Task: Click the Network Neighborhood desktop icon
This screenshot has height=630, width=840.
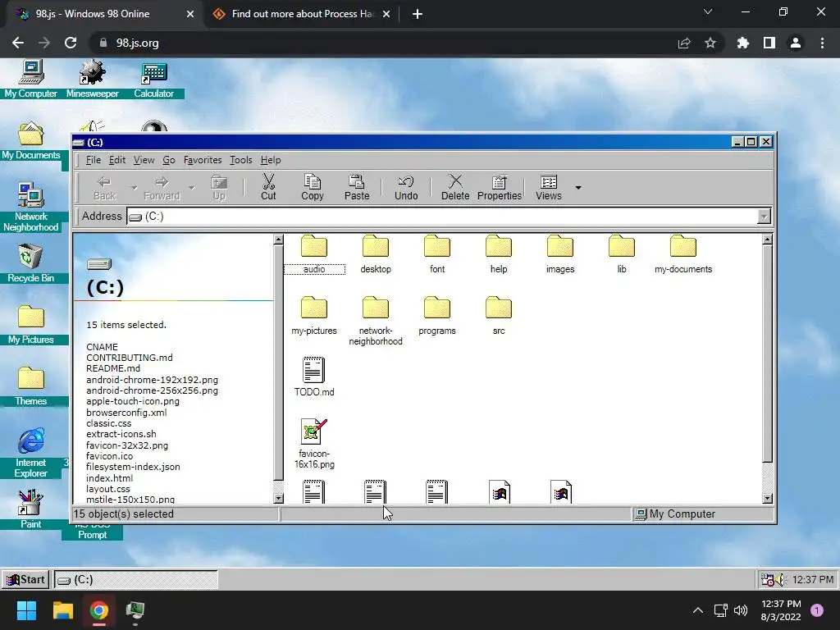Action: (30, 207)
